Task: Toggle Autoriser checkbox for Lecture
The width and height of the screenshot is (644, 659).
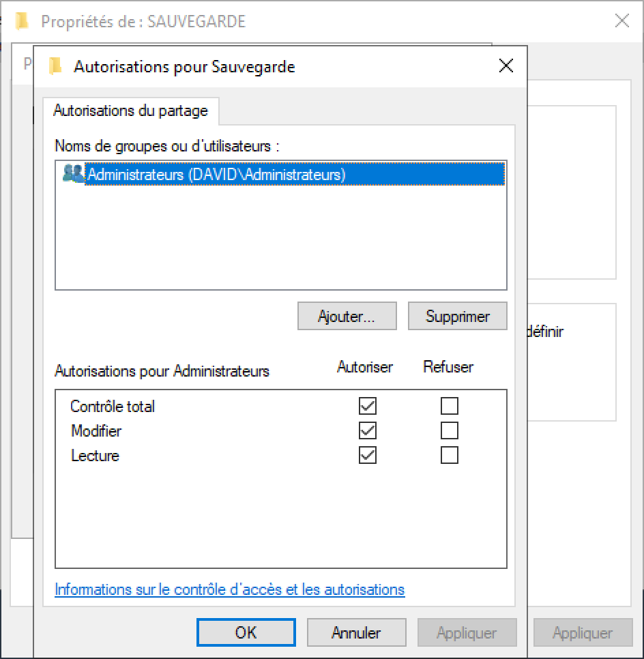Action: [x=368, y=455]
